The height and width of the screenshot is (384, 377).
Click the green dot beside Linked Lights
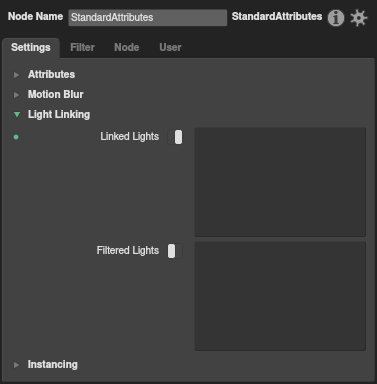[x=16, y=137]
